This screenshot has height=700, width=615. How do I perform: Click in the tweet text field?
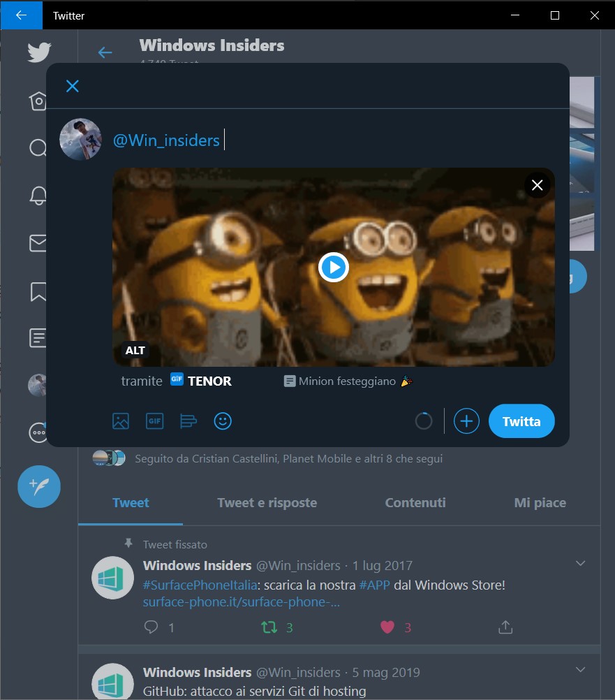coord(332,140)
